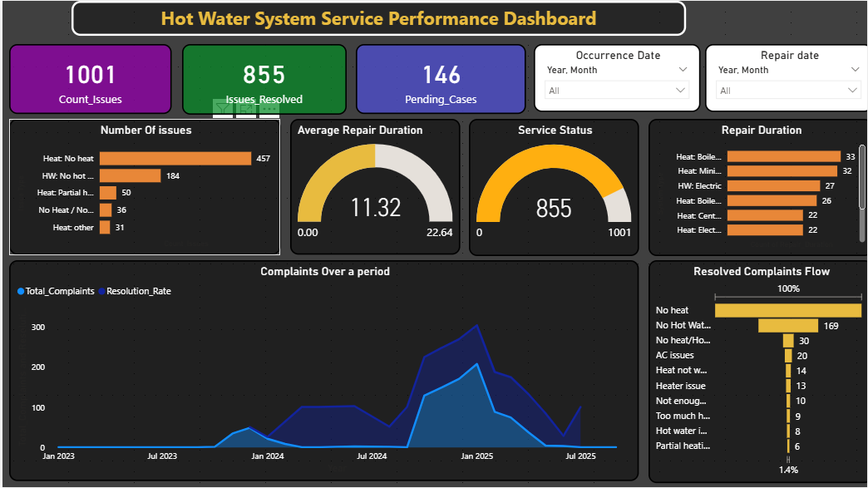The image size is (868, 488).
Task: Select the Pending_Cases card showing 146
Action: [x=441, y=79]
